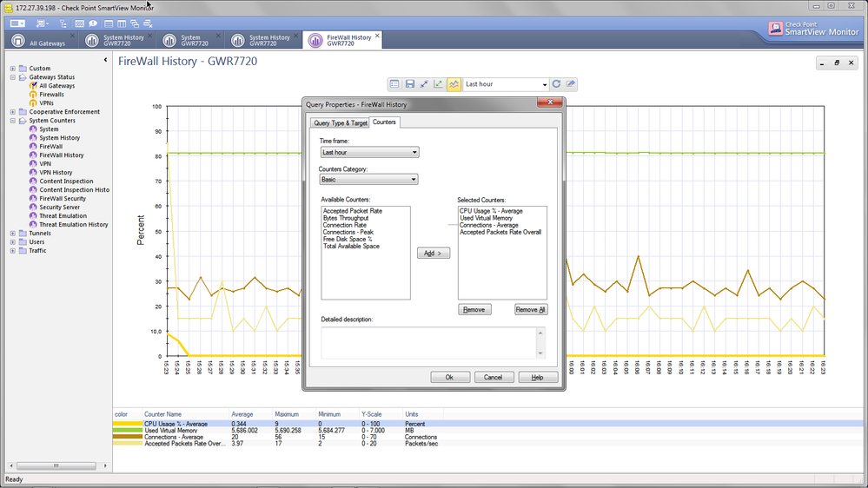
Task: Collapse the left navigation pane arrow
Action: tap(105, 60)
